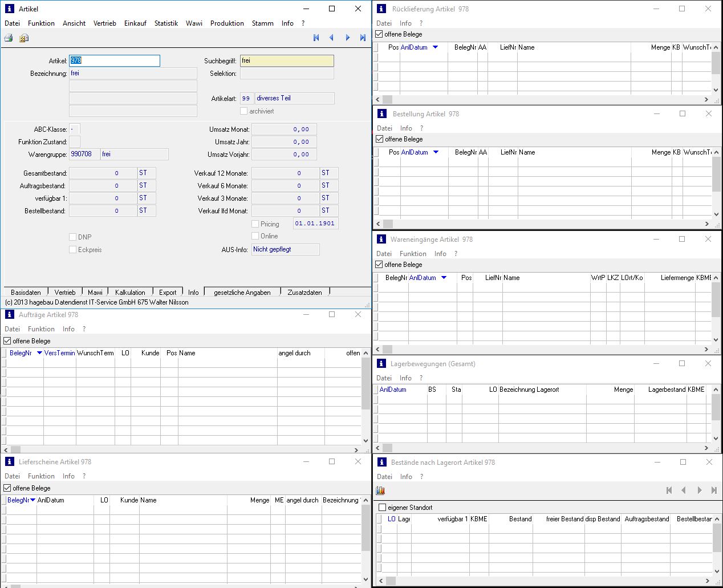Image resolution: width=723 pixels, height=588 pixels.
Task: Open Einkauf menu in Artikel window
Action: click(135, 23)
